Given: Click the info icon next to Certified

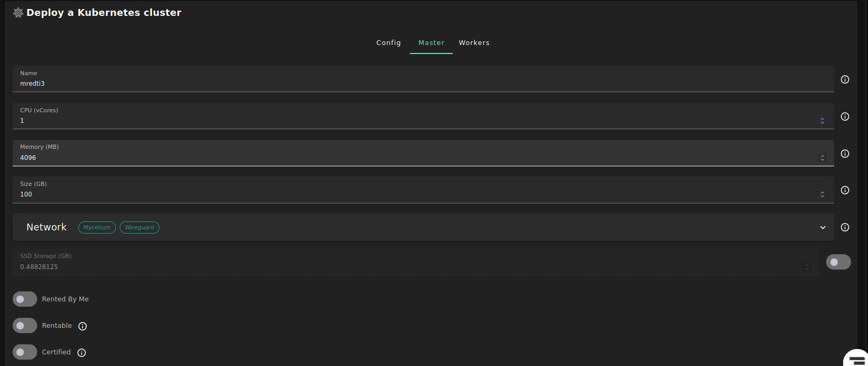Looking at the screenshot, I should 82,353.
